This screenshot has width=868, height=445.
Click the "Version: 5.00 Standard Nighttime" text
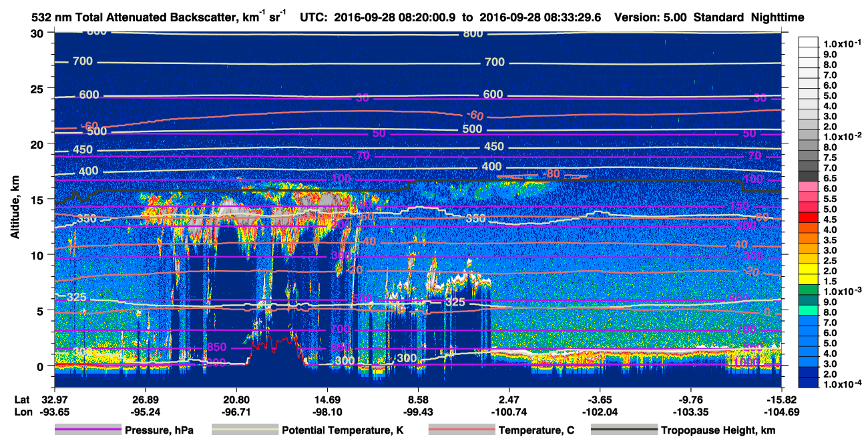click(x=709, y=17)
